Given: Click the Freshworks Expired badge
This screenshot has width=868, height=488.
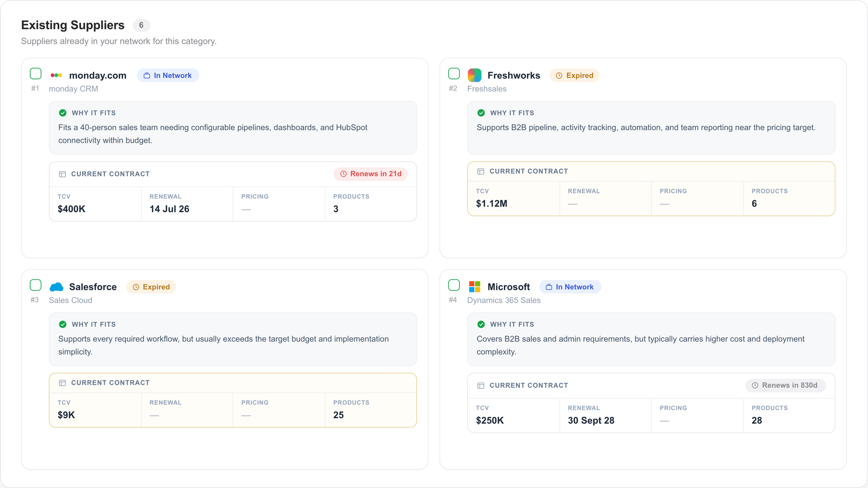Looking at the screenshot, I should coord(575,75).
